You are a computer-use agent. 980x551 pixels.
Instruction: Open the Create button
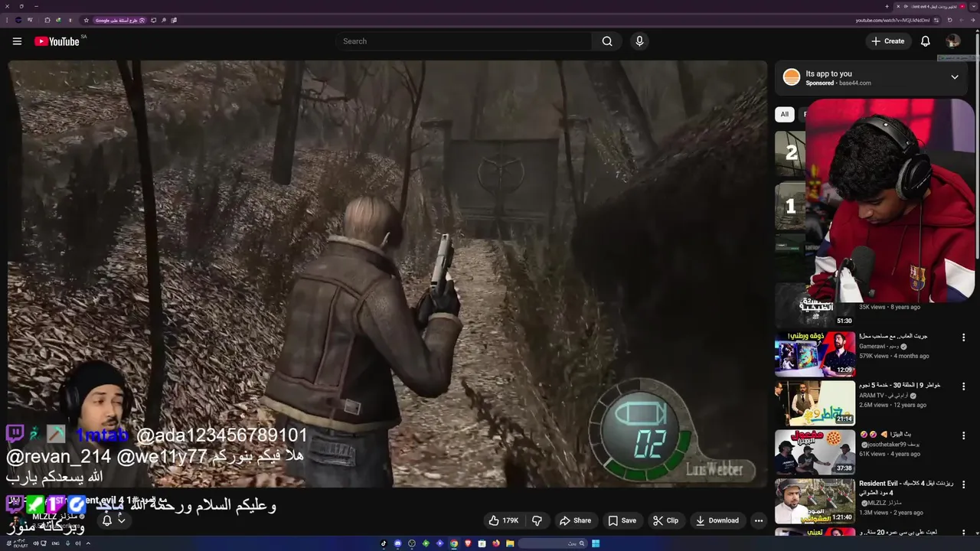888,41
